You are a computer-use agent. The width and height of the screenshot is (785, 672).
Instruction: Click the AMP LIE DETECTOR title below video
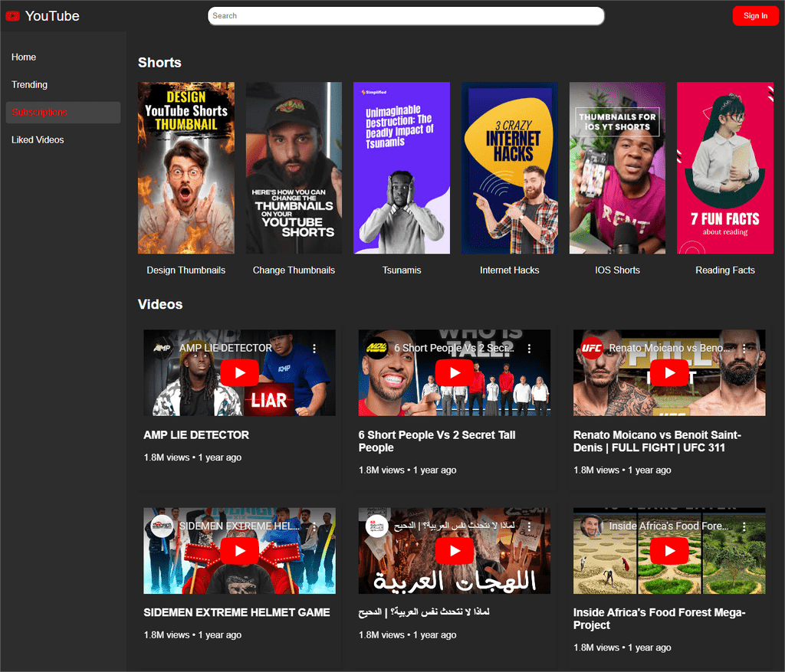196,435
